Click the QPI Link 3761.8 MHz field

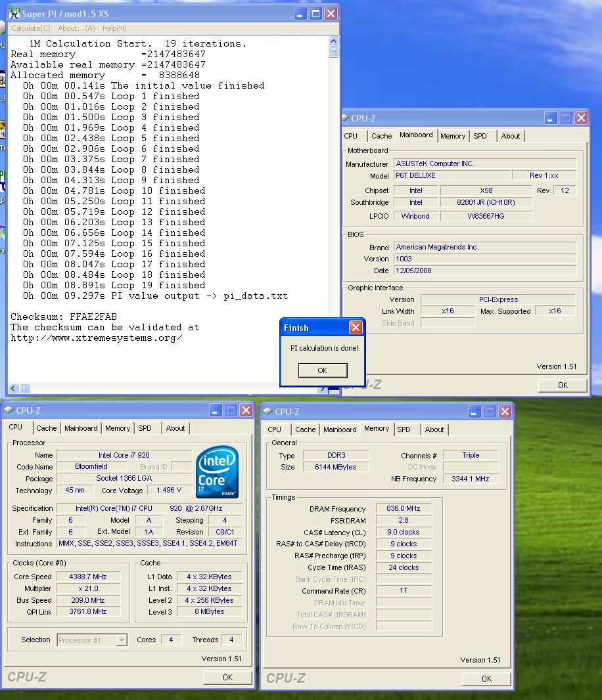click(88, 611)
